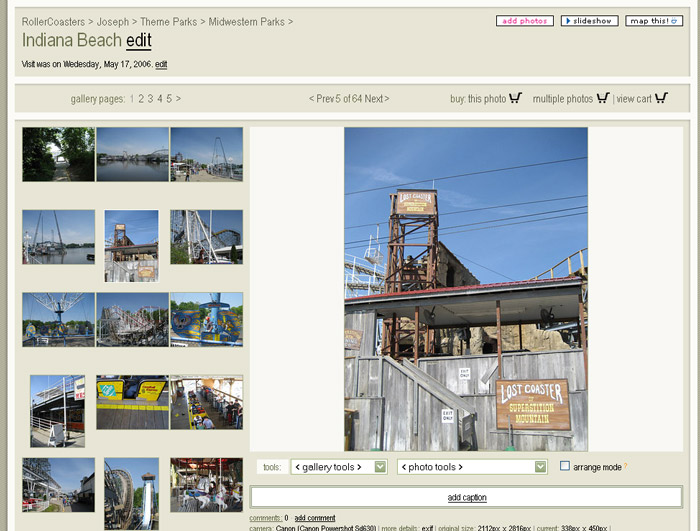Screen dimensions: 700x531
Task: Start the slideshow
Action: (x=589, y=21)
